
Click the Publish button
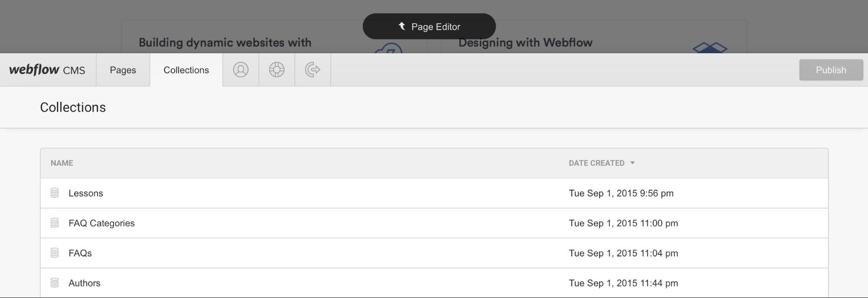831,70
